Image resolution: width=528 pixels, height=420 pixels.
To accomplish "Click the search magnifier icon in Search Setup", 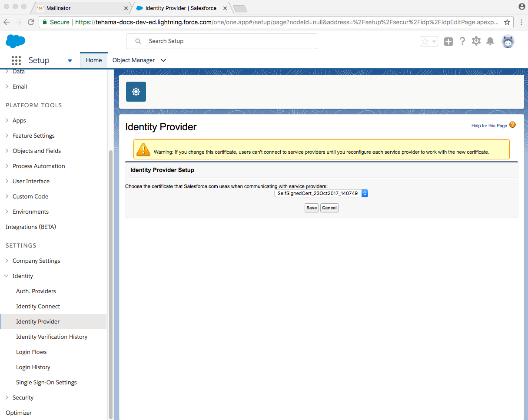I will pos(138,41).
